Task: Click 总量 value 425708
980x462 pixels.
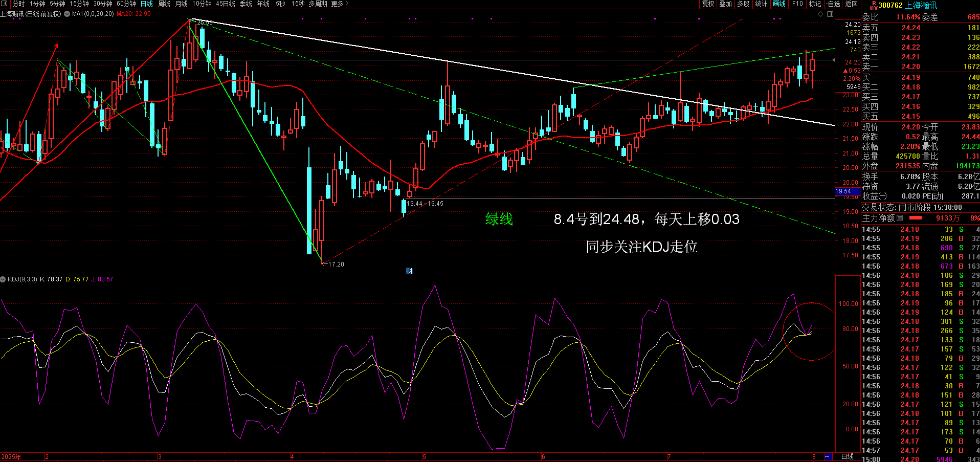Action: pos(908,156)
